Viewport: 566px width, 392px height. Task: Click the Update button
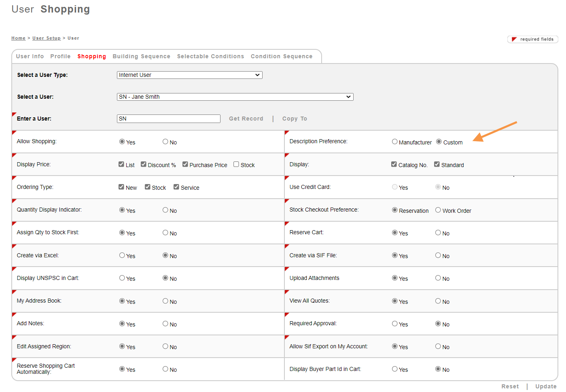546,386
